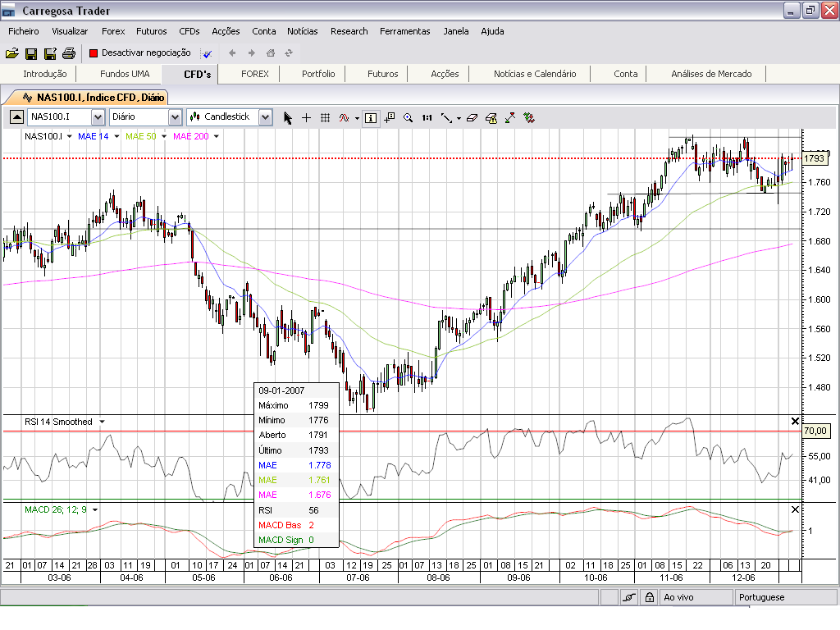The height and width of the screenshot is (630, 840).
Task: Open the Candlestick chart type dropdown
Action: click(x=265, y=117)
